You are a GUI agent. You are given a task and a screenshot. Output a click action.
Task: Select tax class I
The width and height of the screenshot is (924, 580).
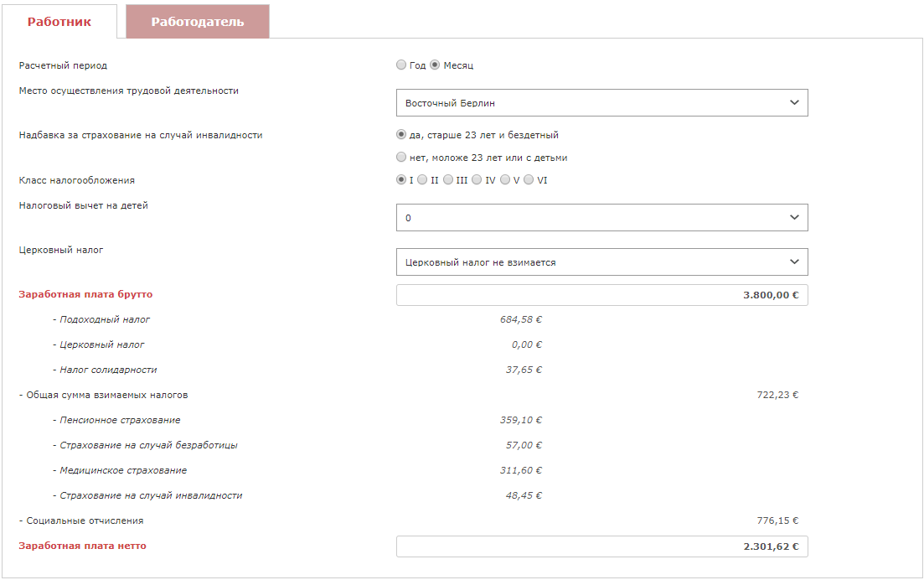coord(401,179)
